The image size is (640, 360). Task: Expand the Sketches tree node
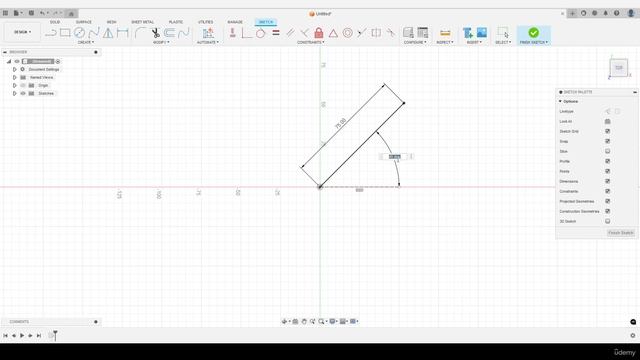[x=15, y=93]
